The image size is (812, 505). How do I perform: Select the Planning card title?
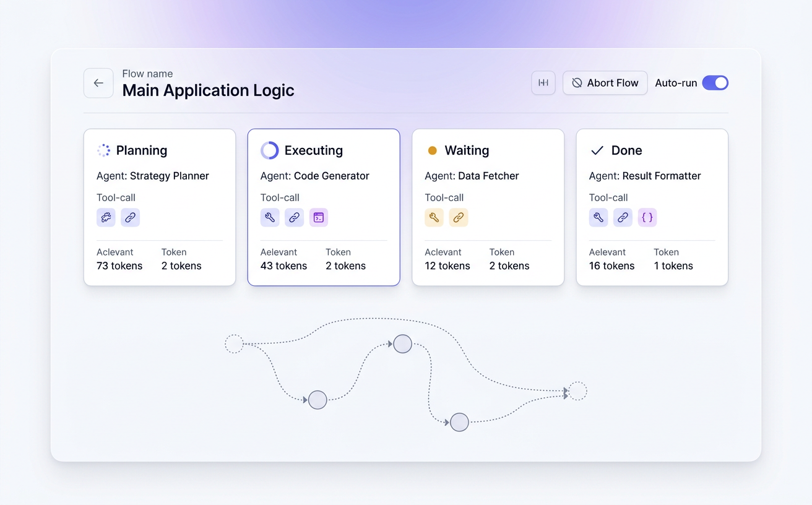pyautogui.click(x=142, y=150)
